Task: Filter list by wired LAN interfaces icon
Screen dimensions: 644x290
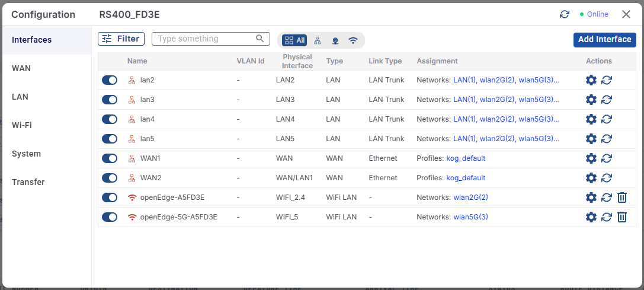Action: point(318,40)
